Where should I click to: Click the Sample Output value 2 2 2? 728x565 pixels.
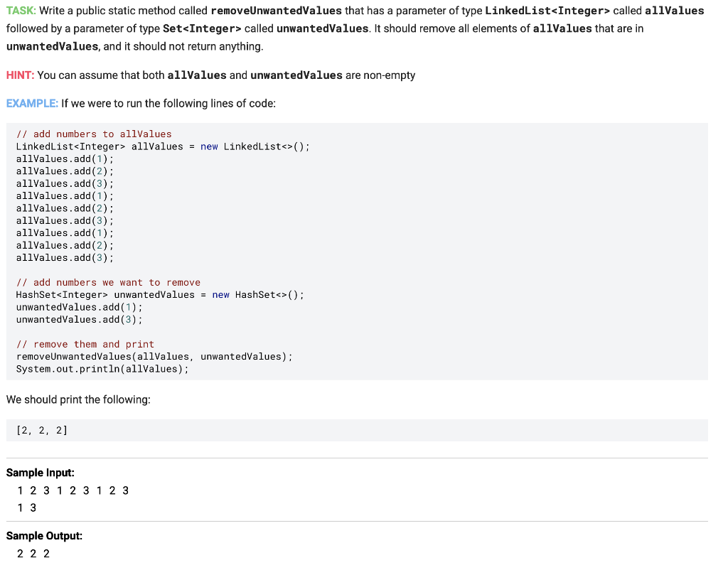(x=32, y=553)
